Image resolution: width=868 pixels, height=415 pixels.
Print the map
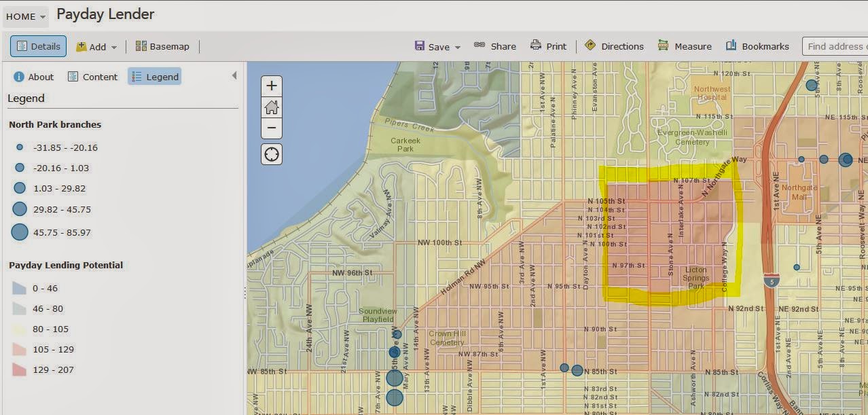click(548, 46)
